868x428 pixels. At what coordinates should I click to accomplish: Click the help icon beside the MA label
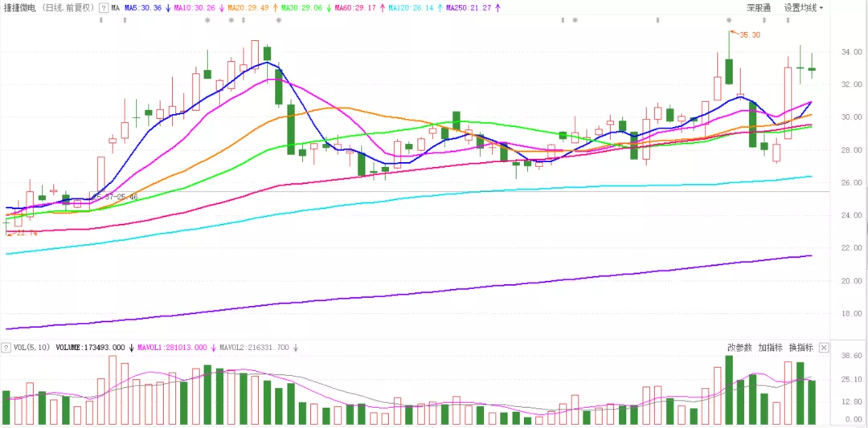pyautogui.click(x=103, y=8)
